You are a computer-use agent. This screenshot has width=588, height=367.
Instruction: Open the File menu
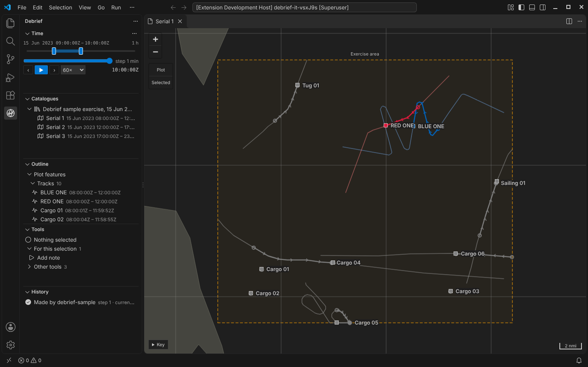(x=22, y=7)
